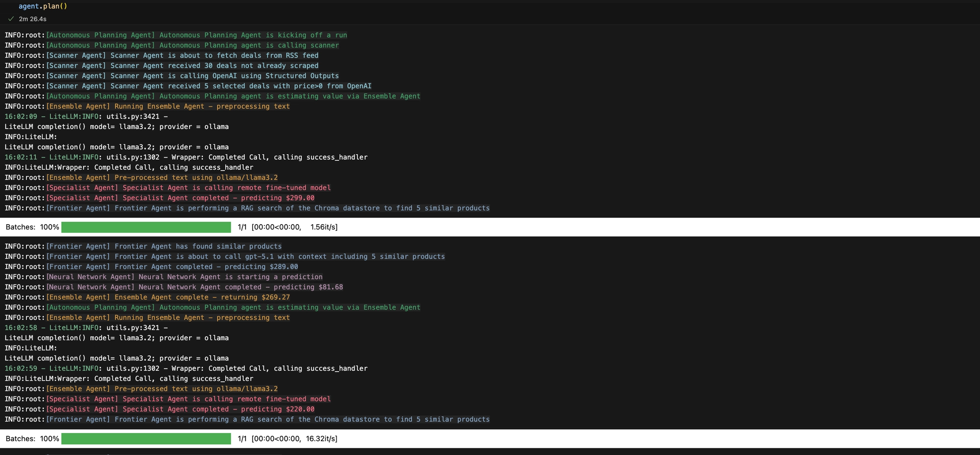The width and height of the screenshot is (980, 455).
Task: Click Specialist Agent 'predicting $299.00' line
Action: (160, 198)
